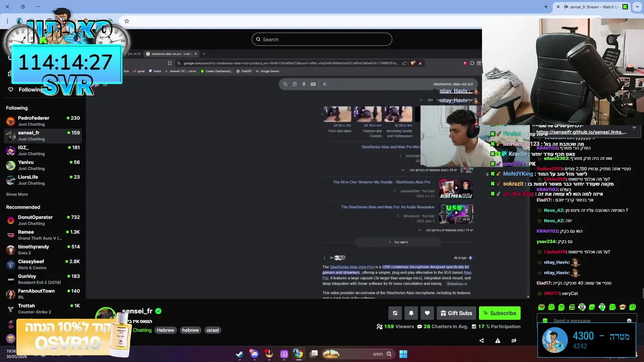Open the streamer name sensei_fr under the video
Screen dimensions: 644x362
(x=137, y=311)
